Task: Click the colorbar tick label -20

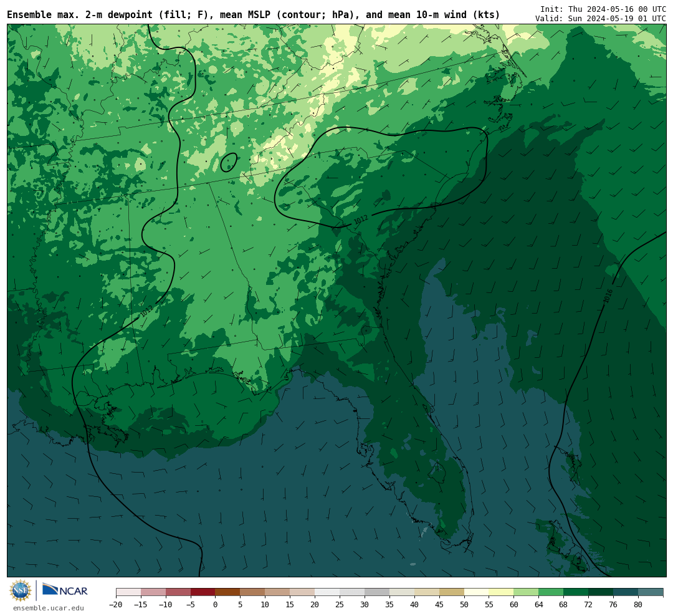Action: [x=115, y=604]
